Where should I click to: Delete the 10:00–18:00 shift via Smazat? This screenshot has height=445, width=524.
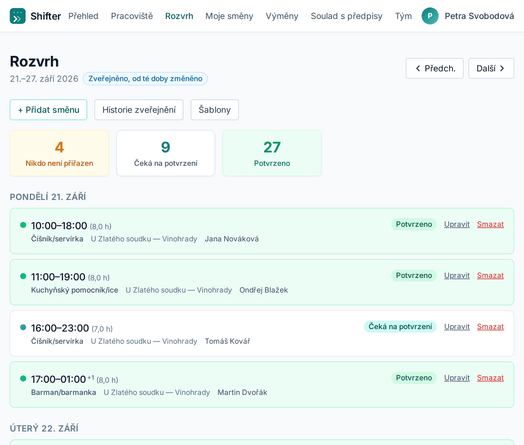click(x=490, y=225)
